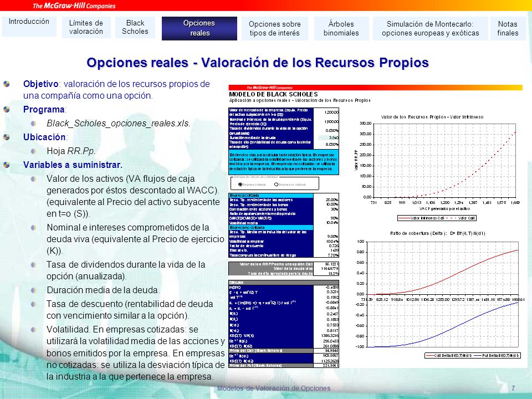Click the file name 'Black_Scholes_opciones_reales.xls'
The image size is (532, 399).
119,124
